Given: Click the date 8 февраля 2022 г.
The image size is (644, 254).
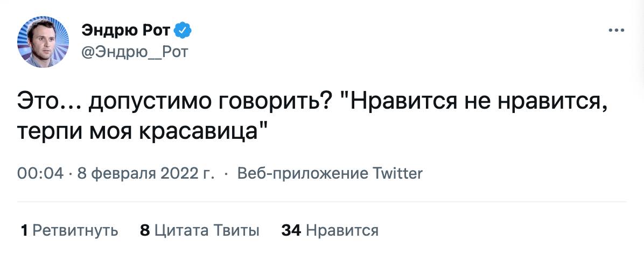Looking at the screenshot, I should 146,173.
